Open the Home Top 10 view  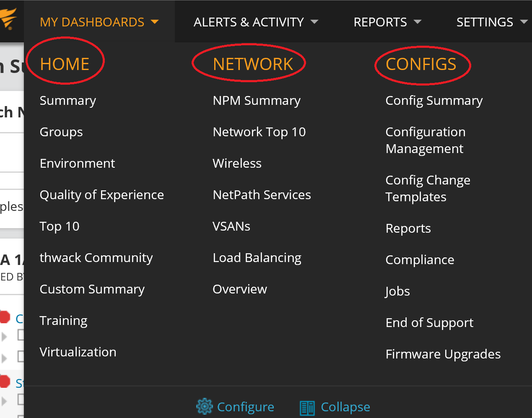tap(60, 226)
